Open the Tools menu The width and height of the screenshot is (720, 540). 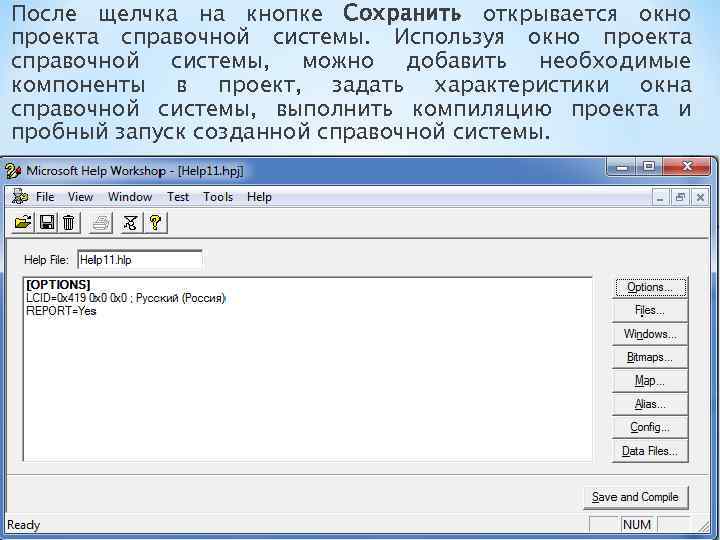tap(218, 197)
